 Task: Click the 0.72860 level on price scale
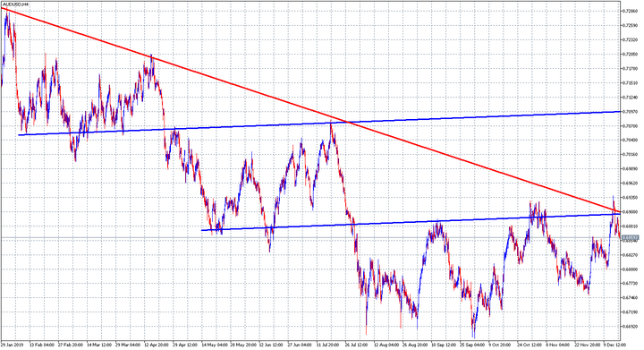click(x=630, y=11)
